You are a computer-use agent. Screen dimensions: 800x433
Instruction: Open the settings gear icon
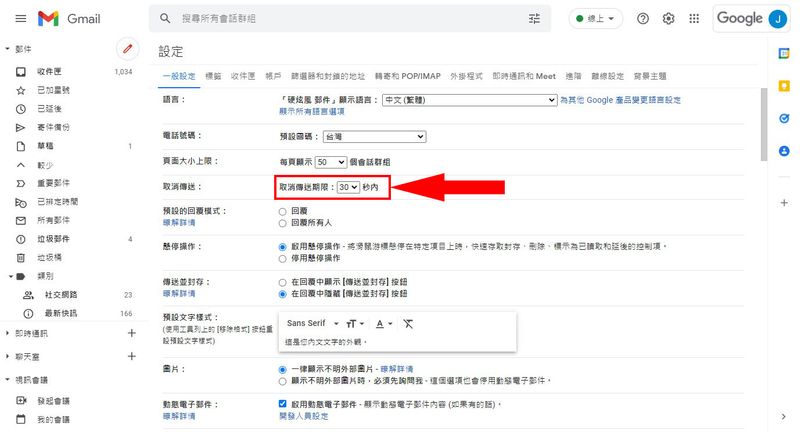pyautogui.click(x=668, y=19)
